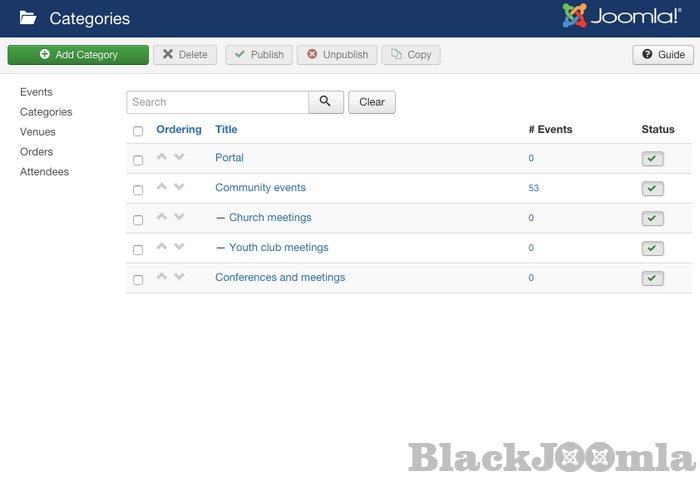This screenshot has width=700, height=477.
Task: Move Church meetings up with arrow
Action: [x=162, y=217]
